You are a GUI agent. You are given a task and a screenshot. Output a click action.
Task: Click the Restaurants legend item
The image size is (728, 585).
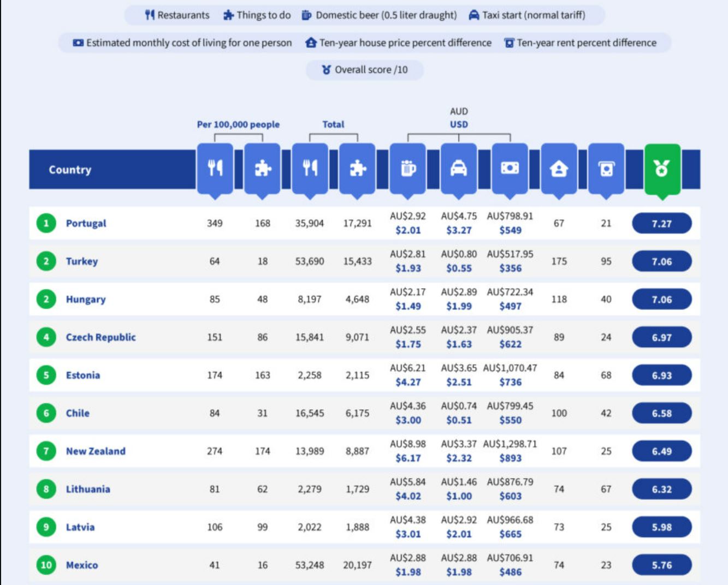(x=177, y=15)
